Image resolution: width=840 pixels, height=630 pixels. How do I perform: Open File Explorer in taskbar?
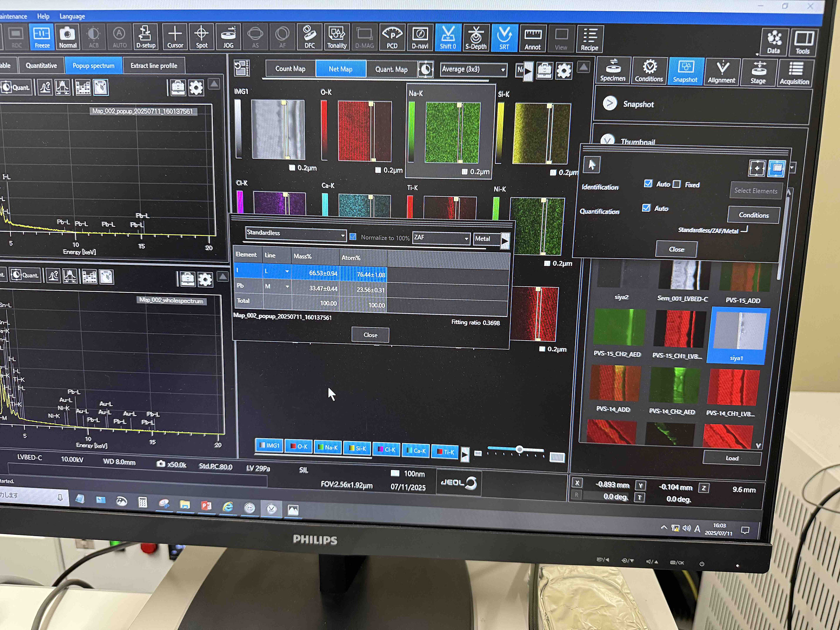pos(185,504)
